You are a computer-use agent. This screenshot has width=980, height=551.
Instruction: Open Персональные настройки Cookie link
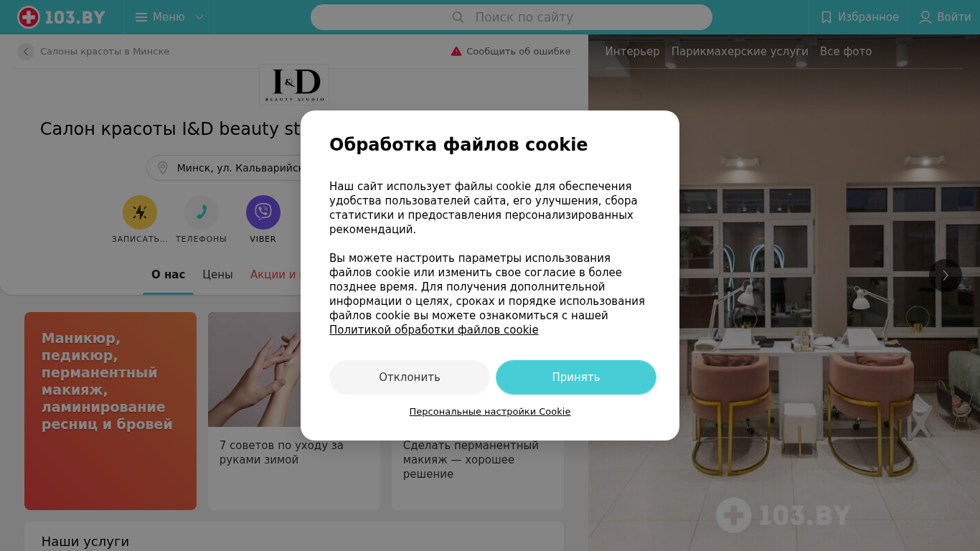click(x=490, y=412)
